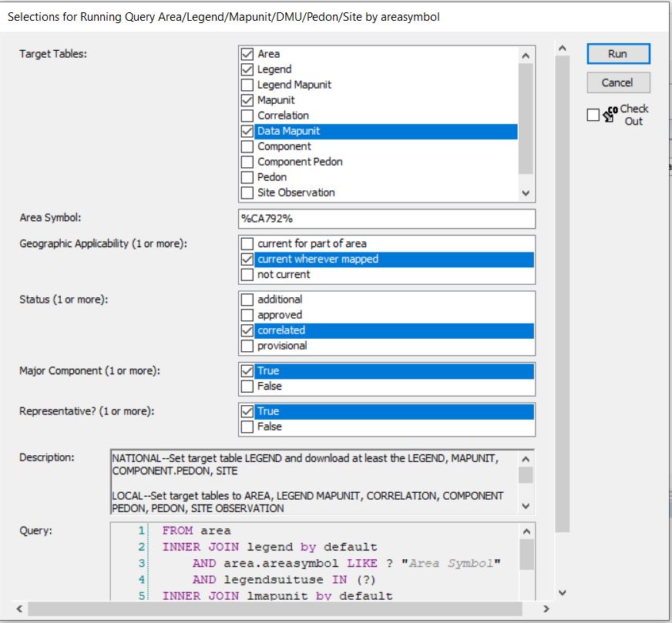Click Query box scroll up arrow
This screenshot has width=672, height=623.
[x=526, y=531]
